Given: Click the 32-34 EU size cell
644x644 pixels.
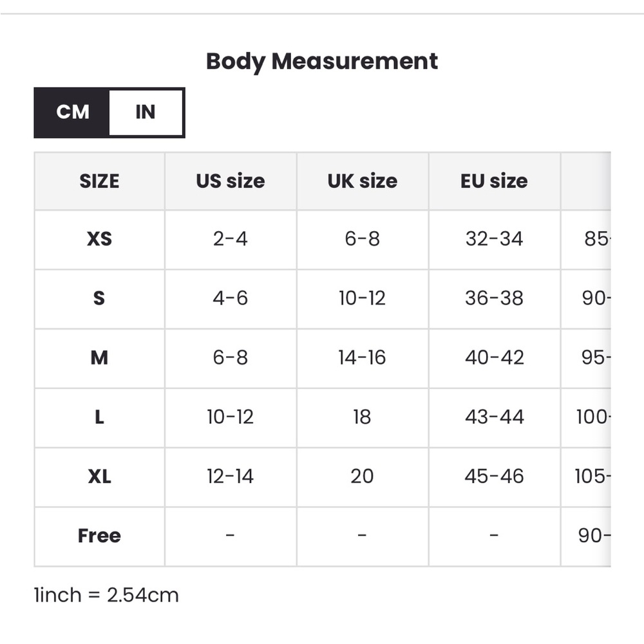Looking at the screenshot, I should click(494, 240).
